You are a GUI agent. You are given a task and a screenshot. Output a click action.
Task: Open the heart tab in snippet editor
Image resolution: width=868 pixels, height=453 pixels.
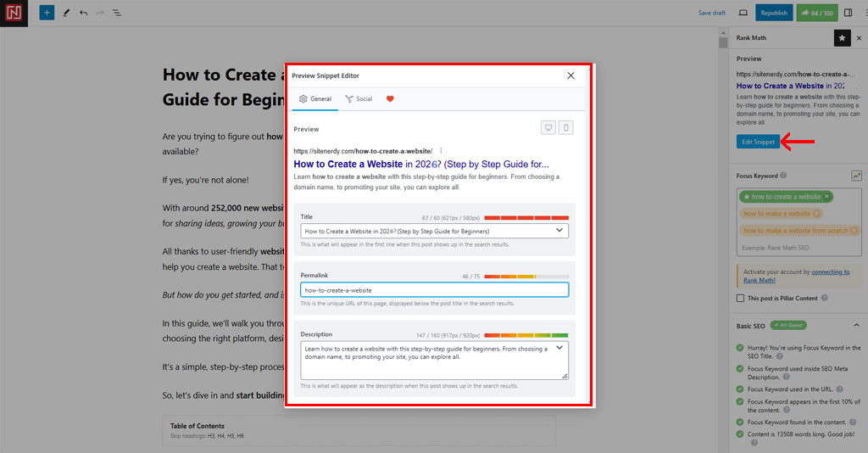click(x=390, y=99)
